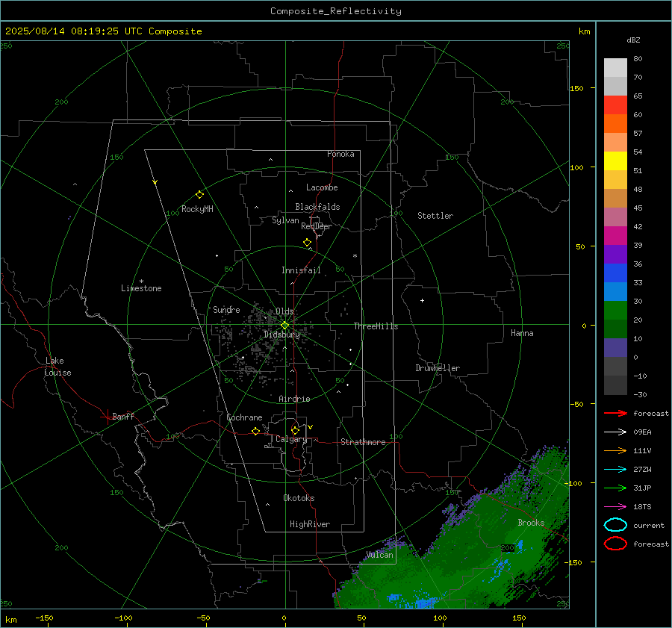Select the magenta dBZ swatch below 42

pyautogui.click(x=615, y=235)
